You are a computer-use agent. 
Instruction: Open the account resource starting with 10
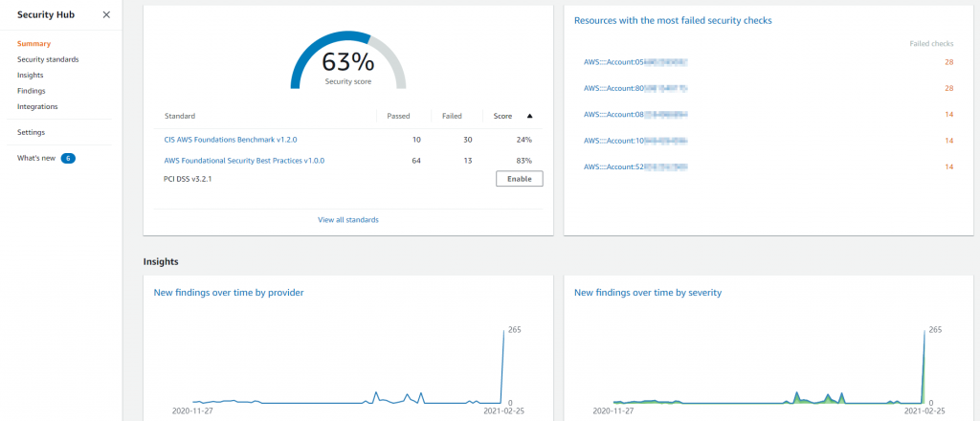pos(635,141)
